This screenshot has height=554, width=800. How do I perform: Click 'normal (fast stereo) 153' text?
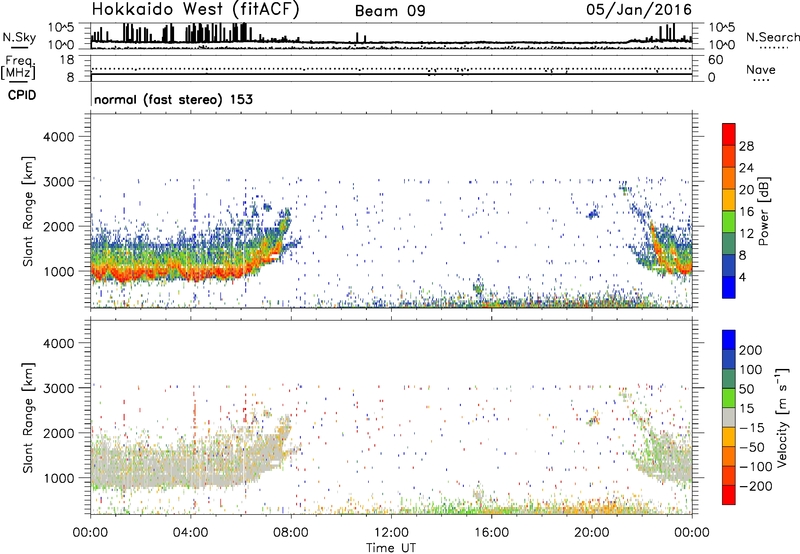click(173, 99)
